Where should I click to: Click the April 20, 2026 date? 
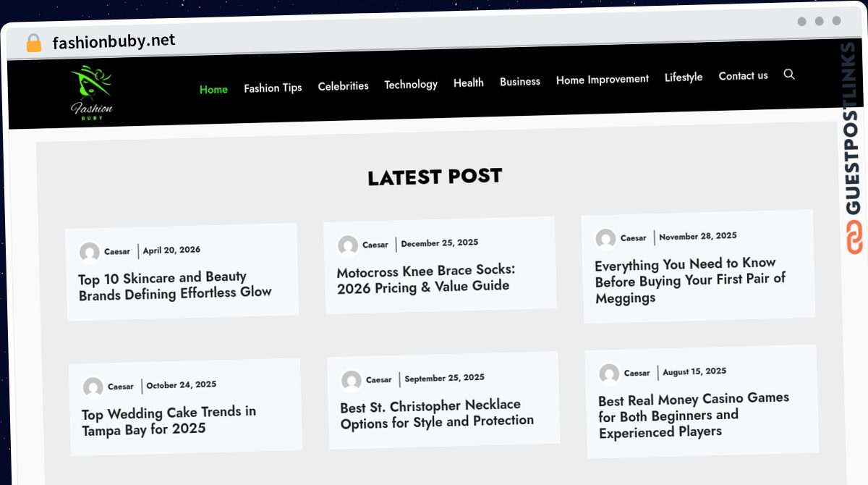pos(171,250)
